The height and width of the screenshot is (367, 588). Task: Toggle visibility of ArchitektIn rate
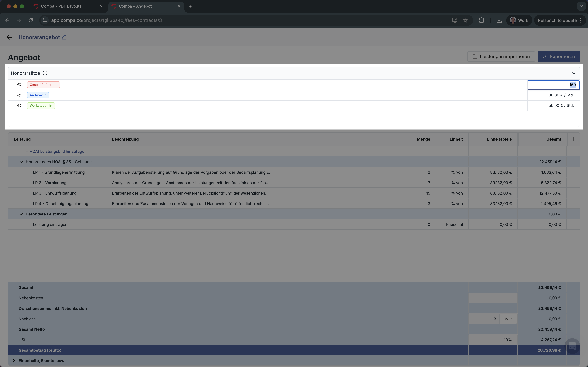pos(19,95)
